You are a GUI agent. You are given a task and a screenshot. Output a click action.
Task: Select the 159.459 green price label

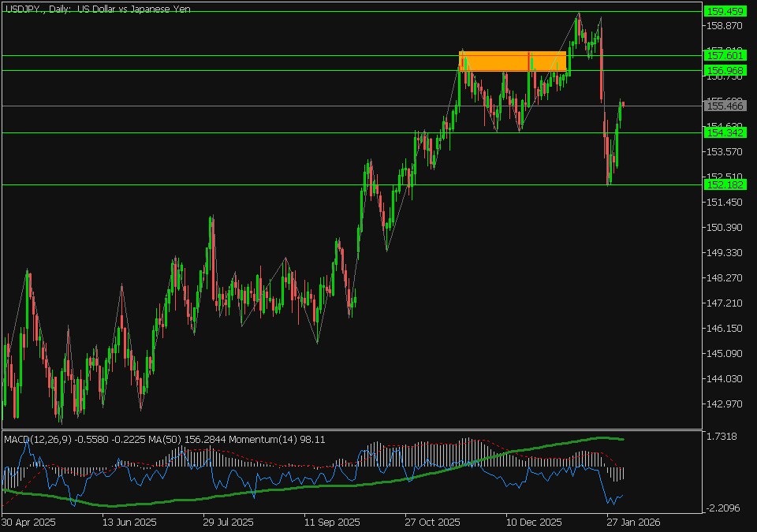coord(725,11)
